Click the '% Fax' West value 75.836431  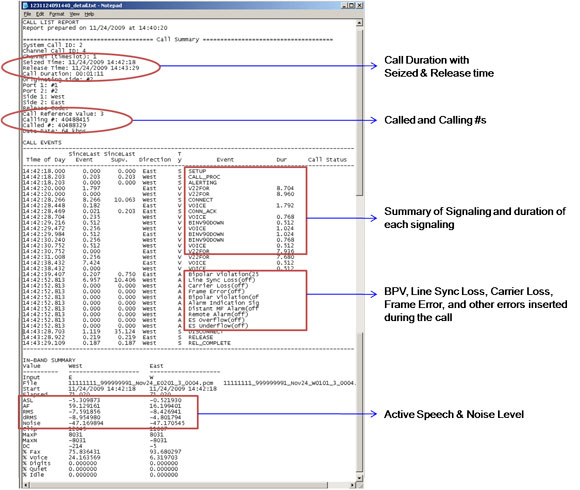84,452
